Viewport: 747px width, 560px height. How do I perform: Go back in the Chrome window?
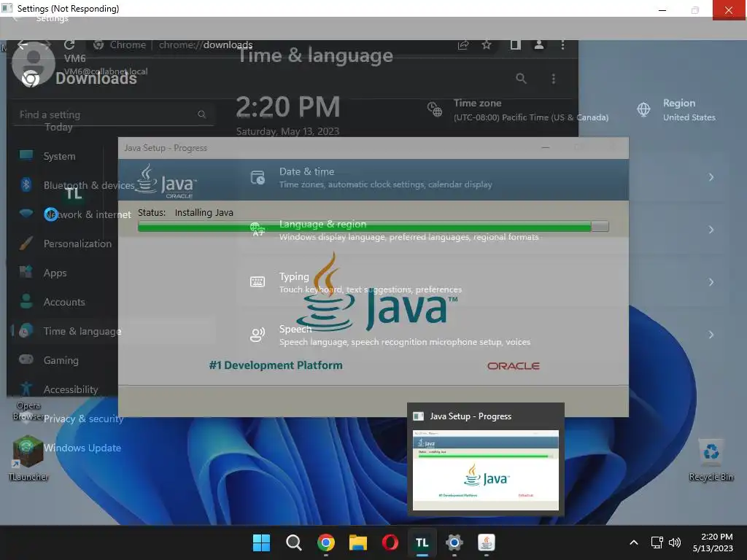pos(23,44)
